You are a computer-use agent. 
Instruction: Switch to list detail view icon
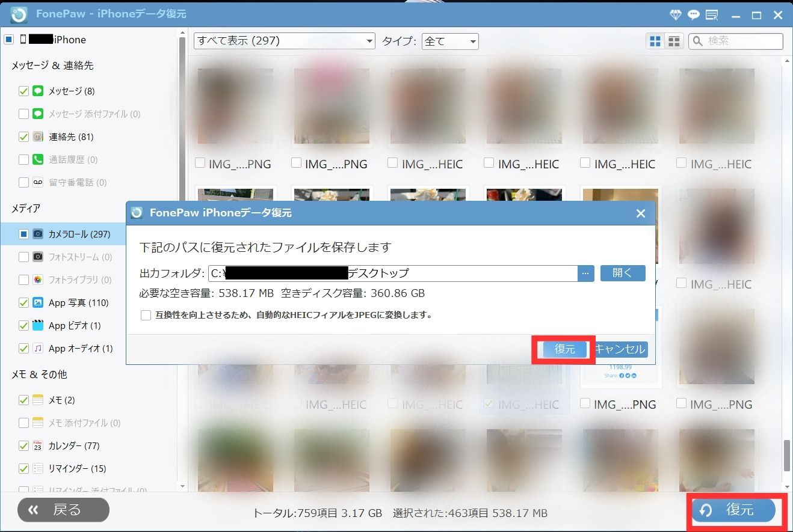pyautogui.click(x=674, y=41)
